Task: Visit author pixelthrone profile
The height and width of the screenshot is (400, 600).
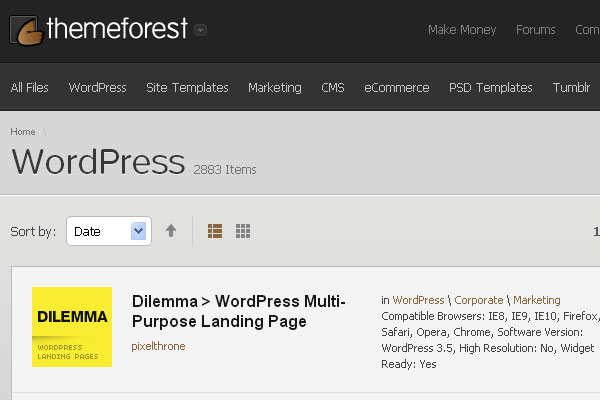Action: coord(158,346)
